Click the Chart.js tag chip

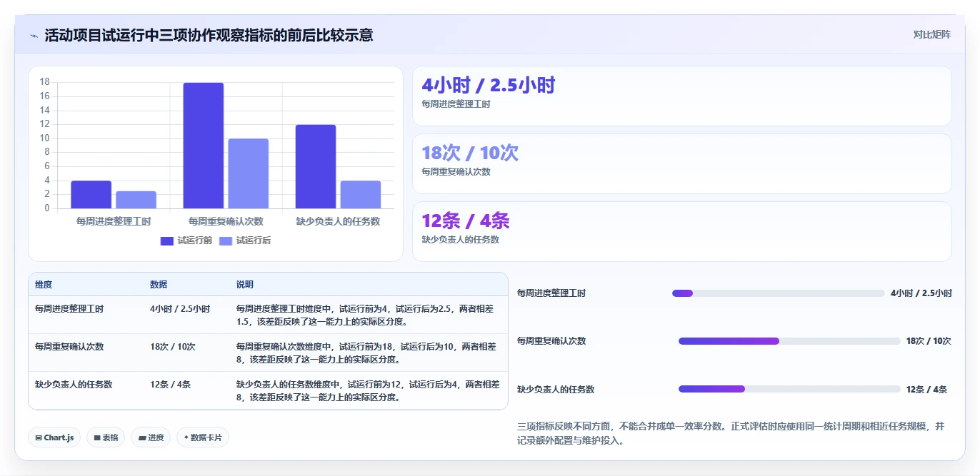point(54,437)
